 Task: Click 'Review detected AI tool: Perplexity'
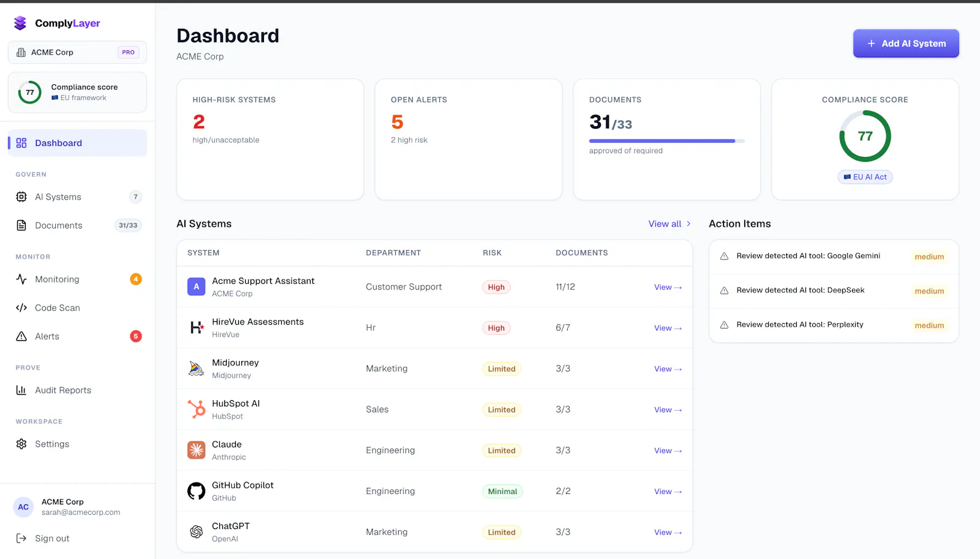tap(800, 324)
